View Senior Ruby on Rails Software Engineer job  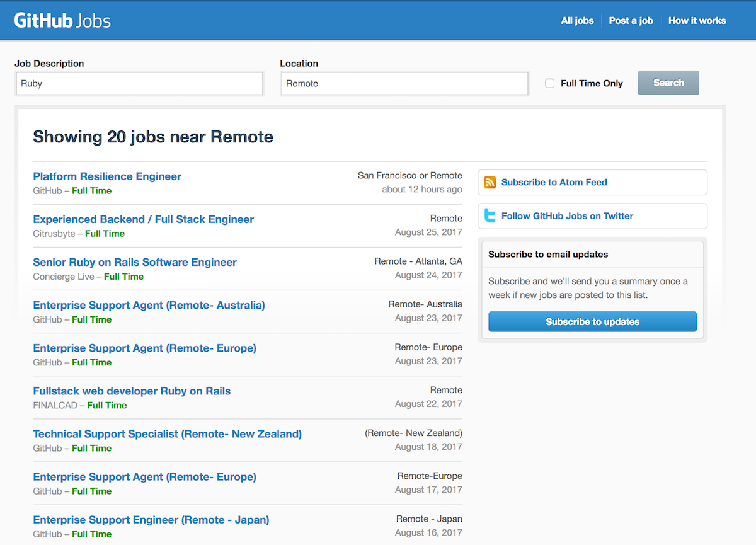(135, 262)
